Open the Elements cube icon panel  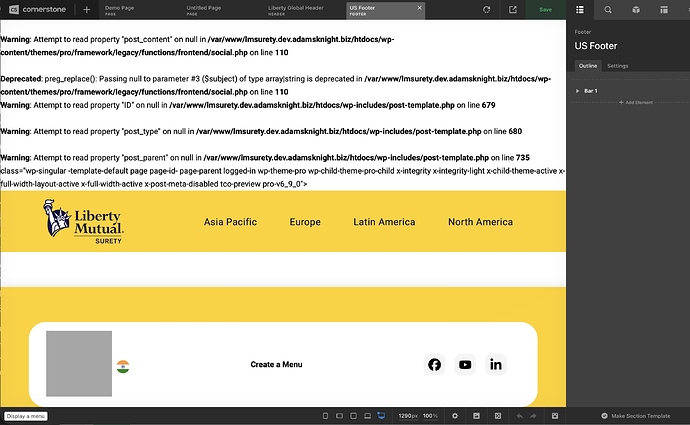point(636,10)
